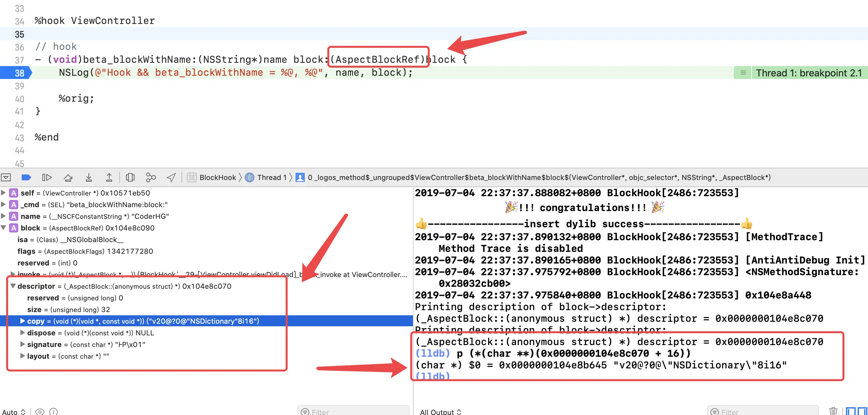The image size is (868, 415).
Task: Click the Step Over button
Action: 68,177
